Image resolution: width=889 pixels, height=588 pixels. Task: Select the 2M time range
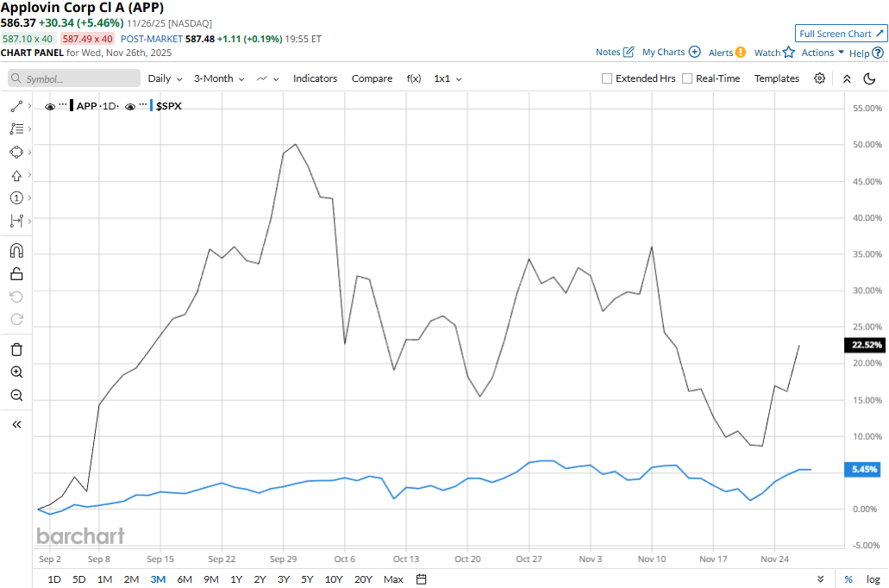(x=131, y=579)
